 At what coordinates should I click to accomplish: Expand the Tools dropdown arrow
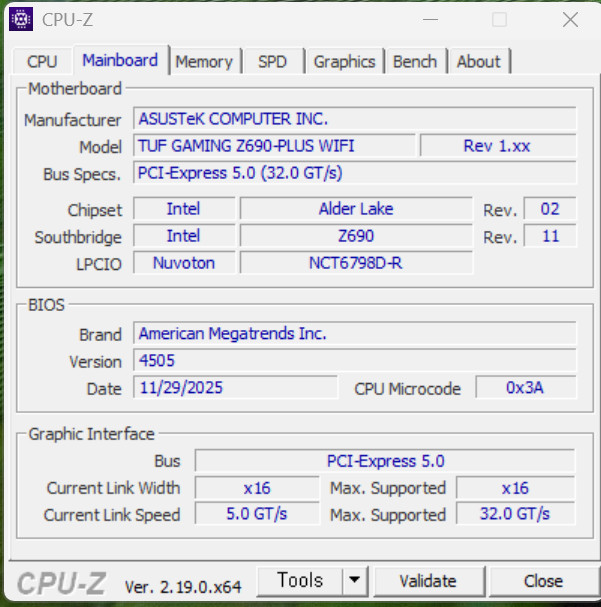pyautogui.click(x=354, y=581)
